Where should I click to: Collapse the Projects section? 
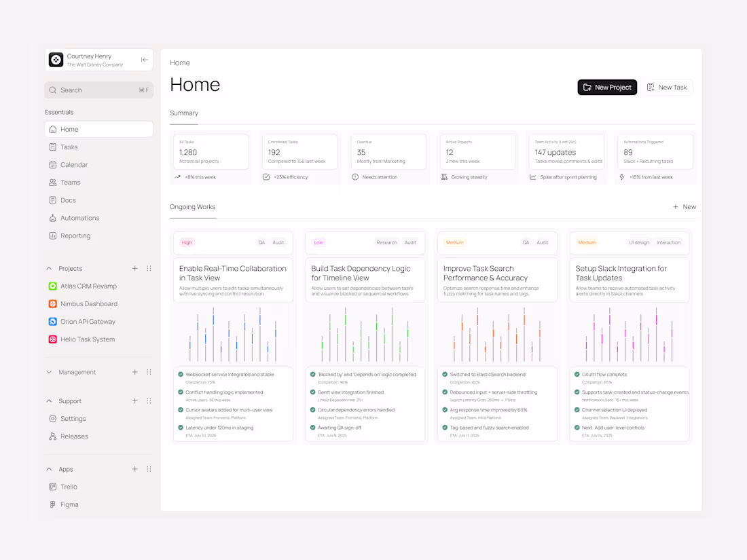pyautogui.click(x=48, y=268)
